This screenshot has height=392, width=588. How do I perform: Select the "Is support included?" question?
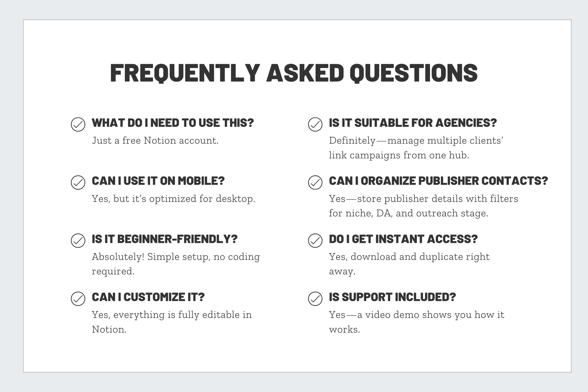click(x=392, y=297)
